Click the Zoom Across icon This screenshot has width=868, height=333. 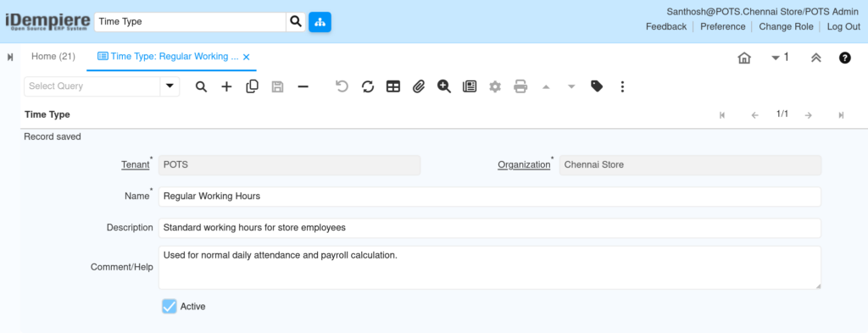point(444,86)
